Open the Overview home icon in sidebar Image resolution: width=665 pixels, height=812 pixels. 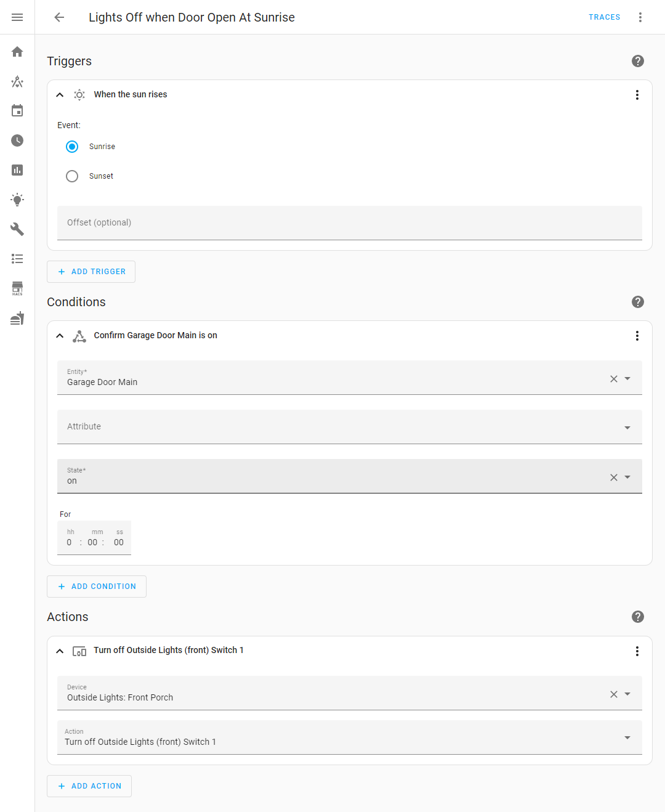click(x=17, y=52)
